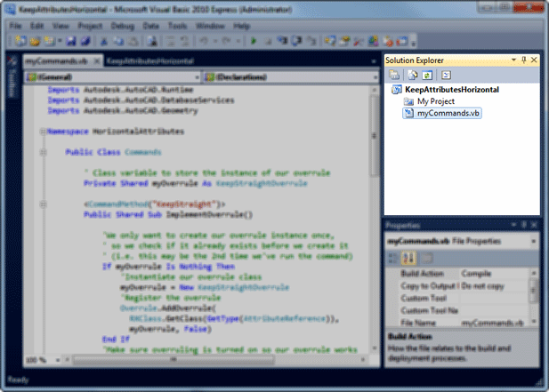Switch to the KeepAttributesHorizontal tab
549x392 pixels.
pyautogui.click(x=146, y=61)
